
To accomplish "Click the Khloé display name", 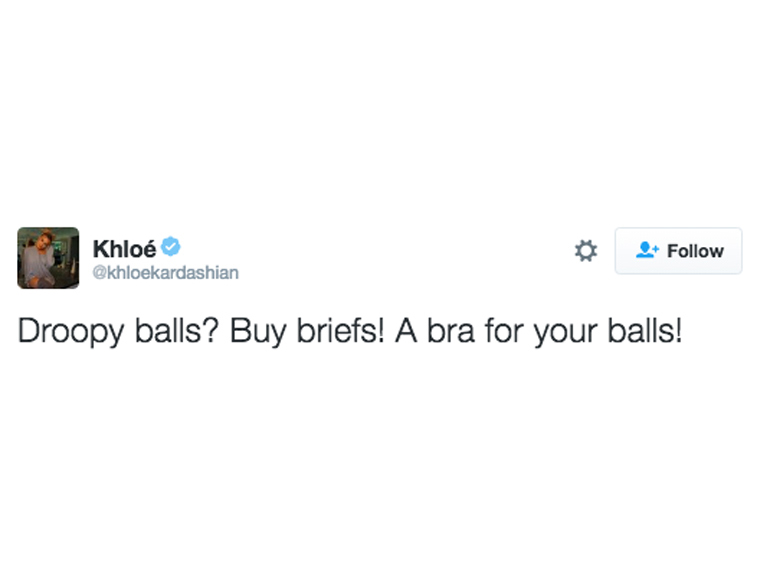I will 124,248.
